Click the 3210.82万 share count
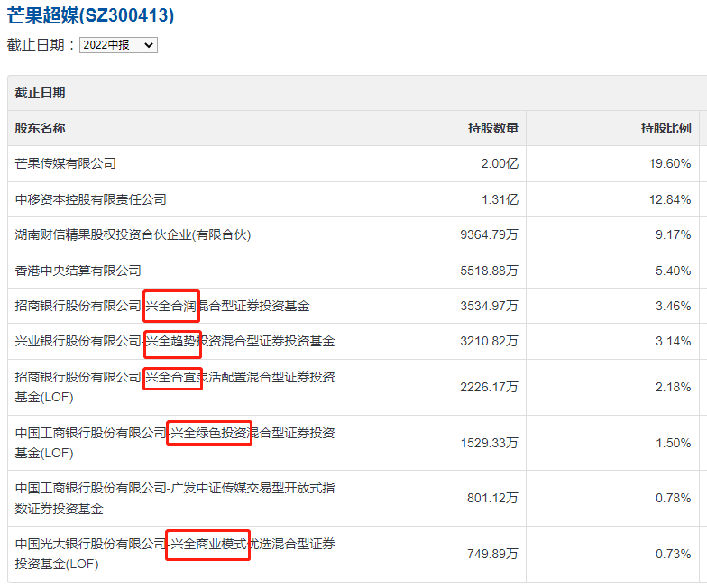 [489, 341]
